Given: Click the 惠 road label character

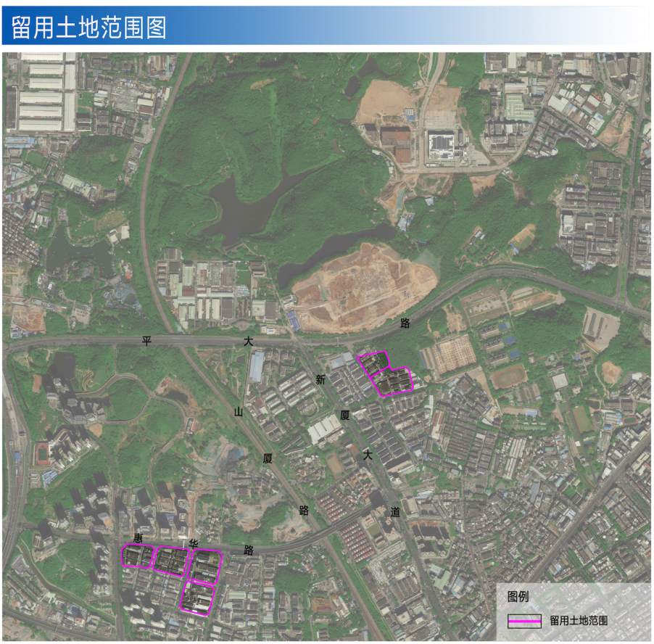Looking at the screenshot, I should 138,538.
